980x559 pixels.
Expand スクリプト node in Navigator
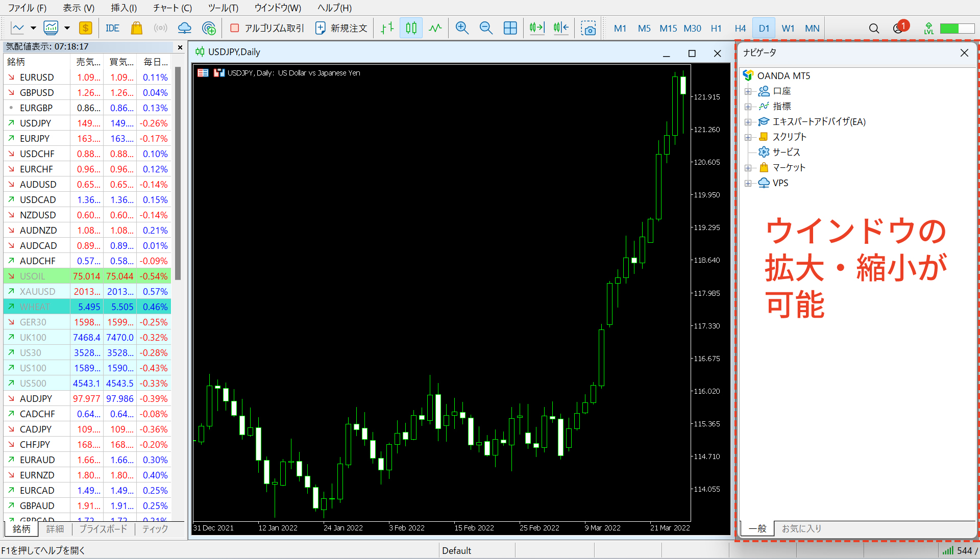tap(748, 137)
